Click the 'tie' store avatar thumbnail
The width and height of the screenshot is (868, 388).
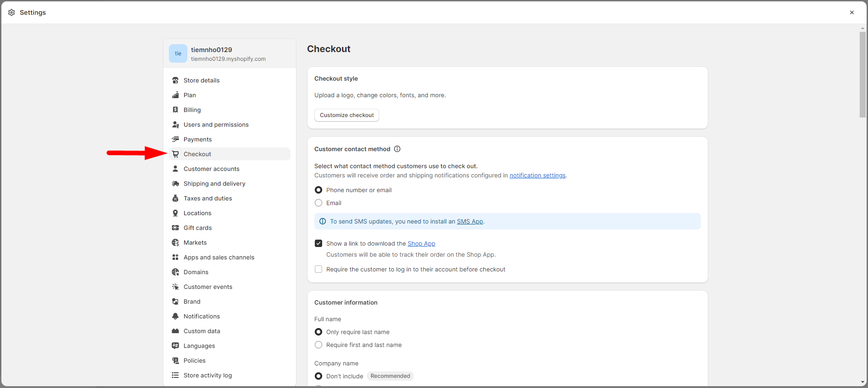click(178, 53)
